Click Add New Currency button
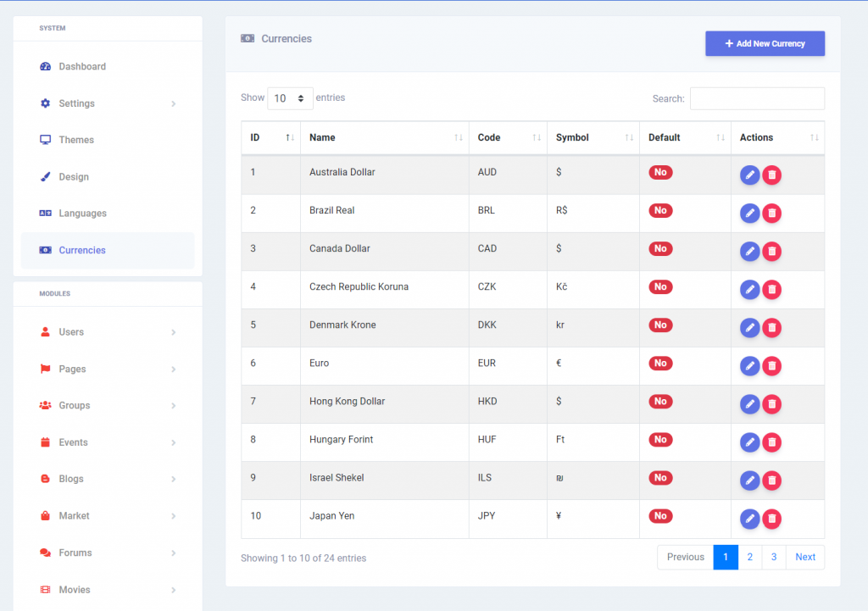868x611 pixels. coord(765,43)
